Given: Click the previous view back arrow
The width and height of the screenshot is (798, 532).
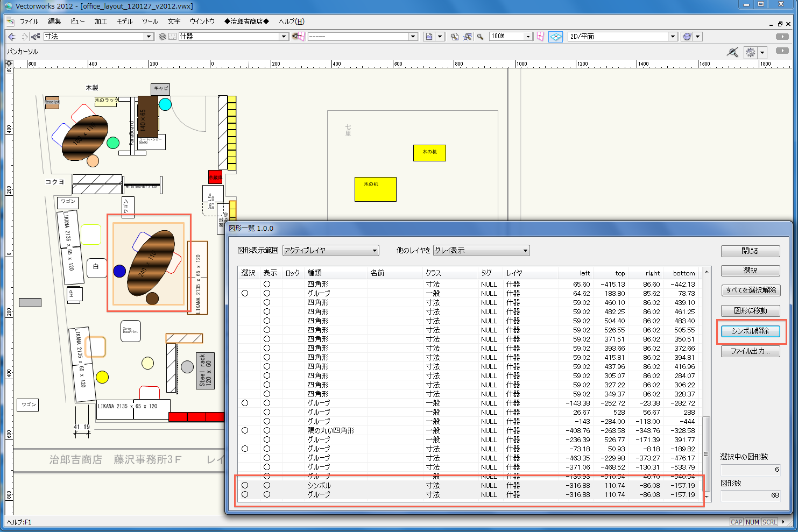Looking at the screenshot, I should [x=12, y=37].
